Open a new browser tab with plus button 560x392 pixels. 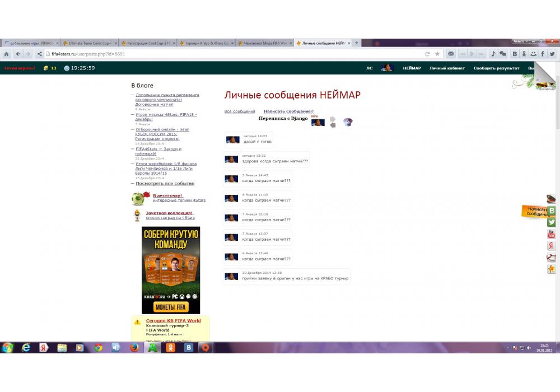pyautogui.click(x=357, y=43)
